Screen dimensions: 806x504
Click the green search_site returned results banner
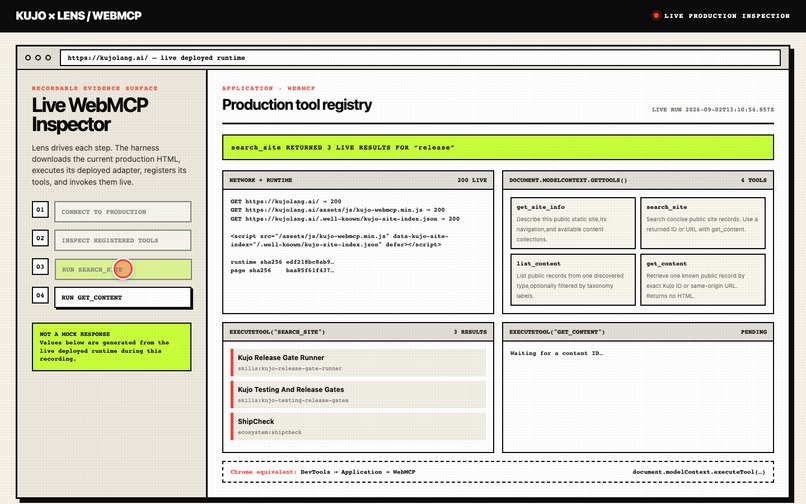[x=498, y=147]
